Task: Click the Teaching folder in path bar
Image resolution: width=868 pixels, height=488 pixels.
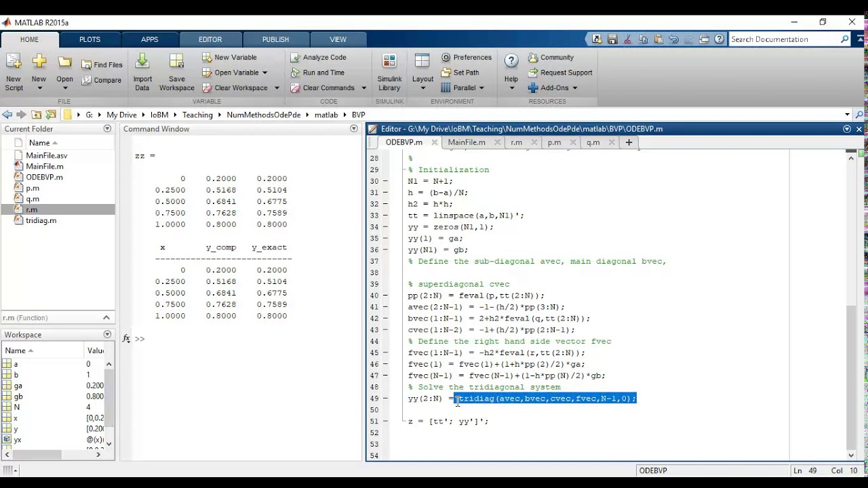Action: tap(197, 115)
